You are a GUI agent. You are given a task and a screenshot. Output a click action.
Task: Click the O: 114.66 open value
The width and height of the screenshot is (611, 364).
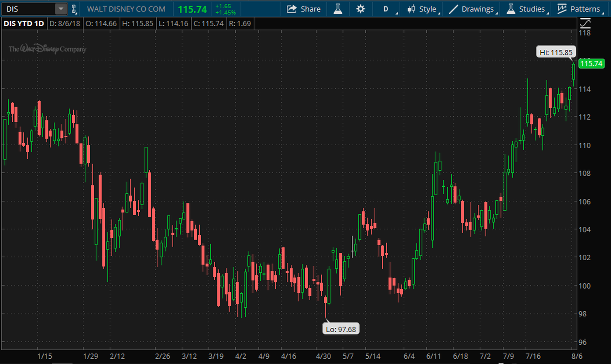click(x=101, y=24)
